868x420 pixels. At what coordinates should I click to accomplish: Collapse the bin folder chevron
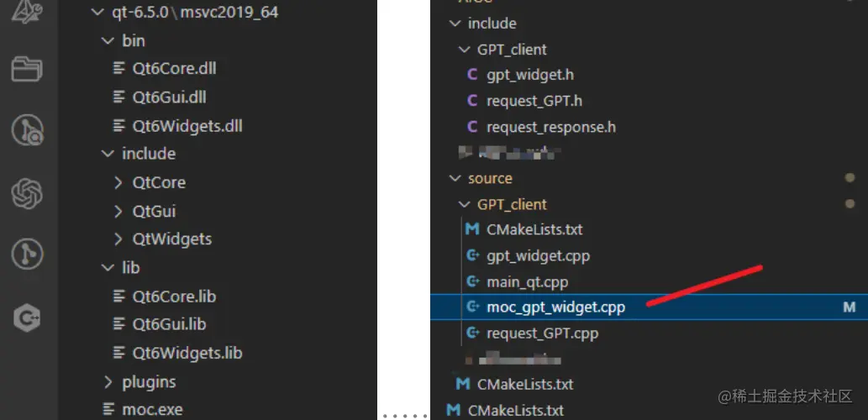[x=108, y=40]
